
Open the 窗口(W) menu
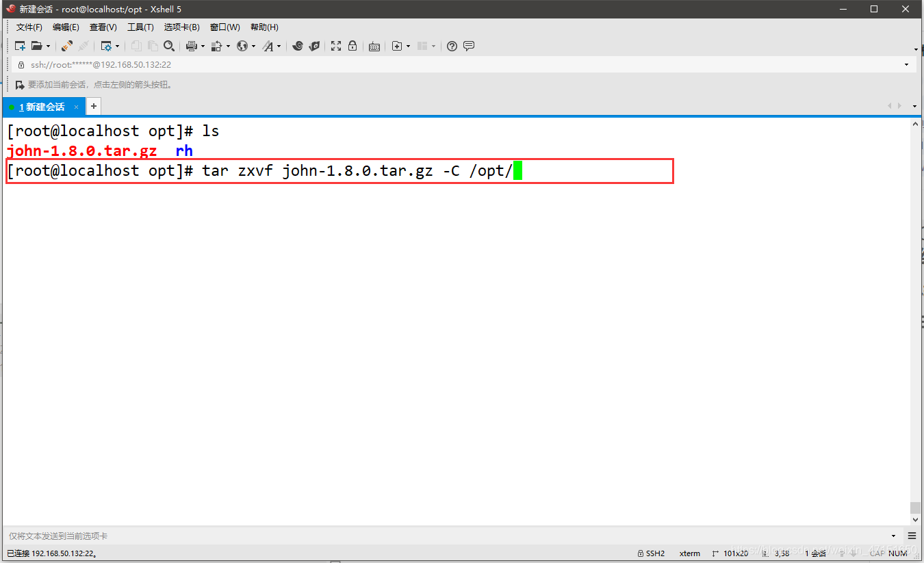tap(225, 27)
